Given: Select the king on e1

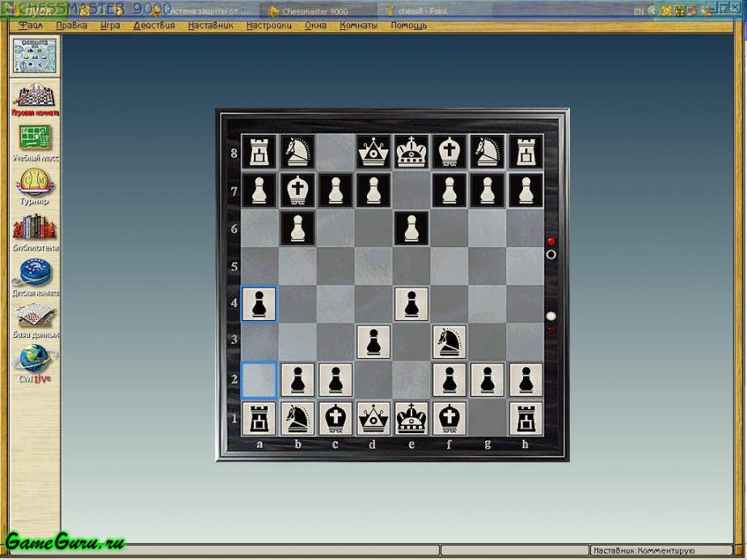Looking at the screenshot, I should [411, 419].
